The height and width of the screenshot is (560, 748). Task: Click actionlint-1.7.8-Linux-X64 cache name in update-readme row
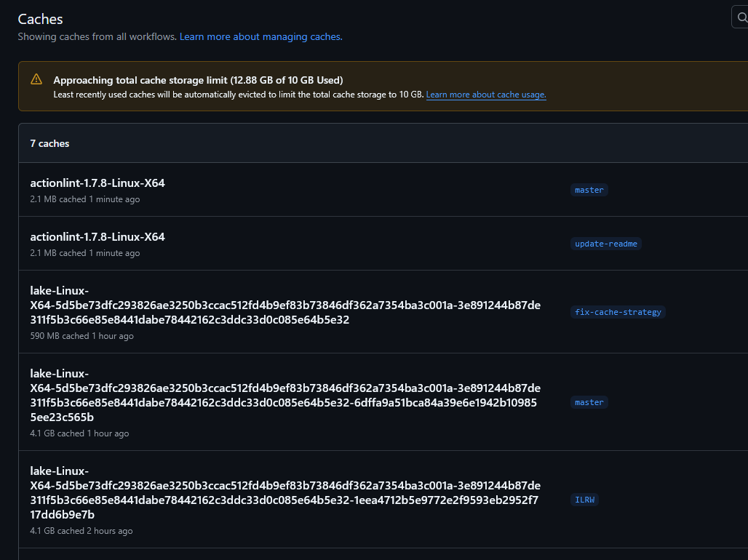coord(98,237)
